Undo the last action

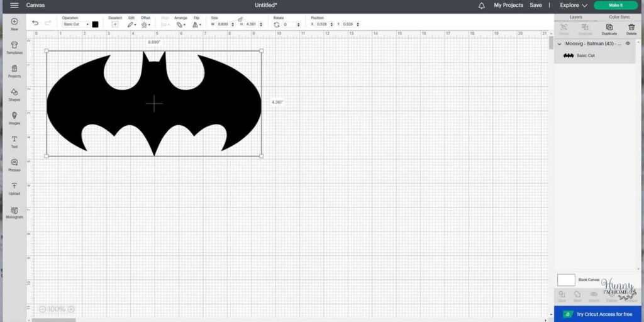pyautogui.click(x=35, y=23)
